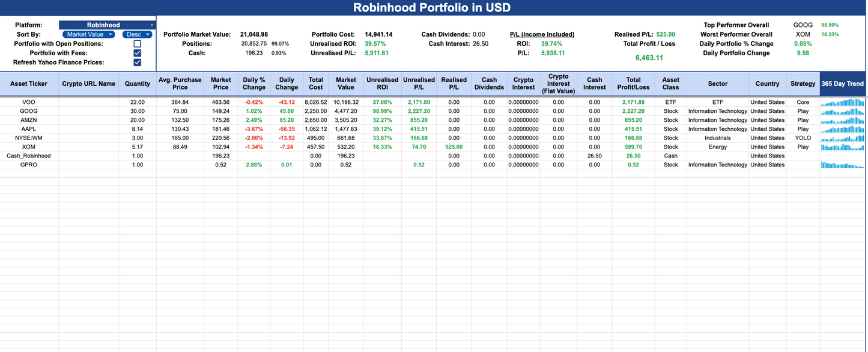Image resolution: width=868 pixels, height=352 pixels.
Task: Click the GPRO ticker cell
Action: click(x=29, y=165)
